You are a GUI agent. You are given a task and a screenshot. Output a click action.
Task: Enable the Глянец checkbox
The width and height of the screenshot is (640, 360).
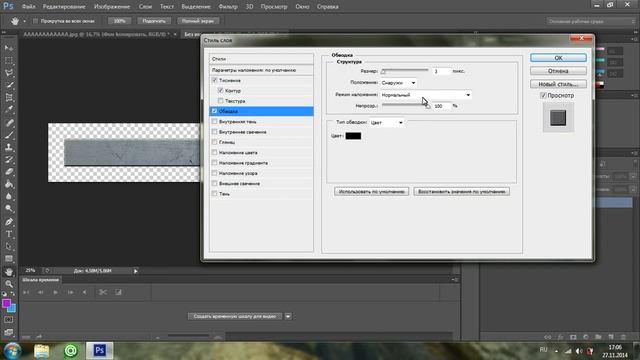coord(215,142)
